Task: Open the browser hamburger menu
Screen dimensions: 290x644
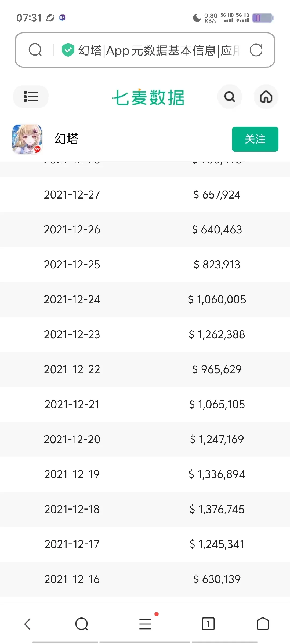Action: 145,624
